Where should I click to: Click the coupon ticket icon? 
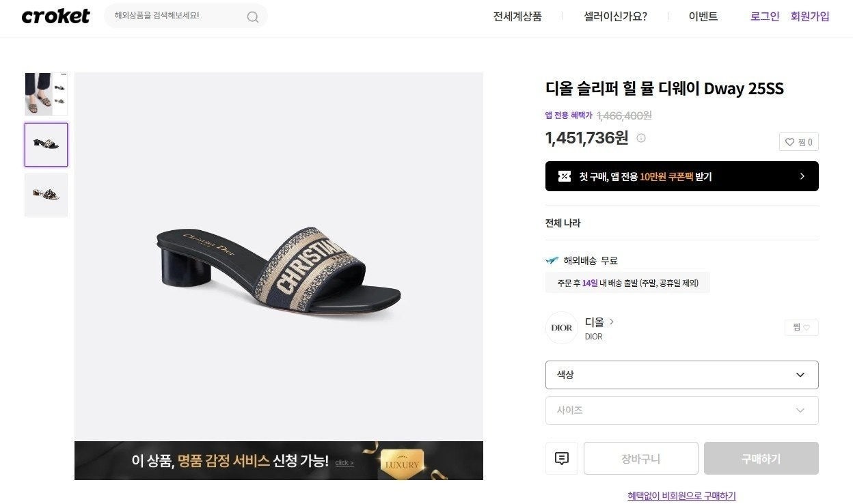click(565, 176)
